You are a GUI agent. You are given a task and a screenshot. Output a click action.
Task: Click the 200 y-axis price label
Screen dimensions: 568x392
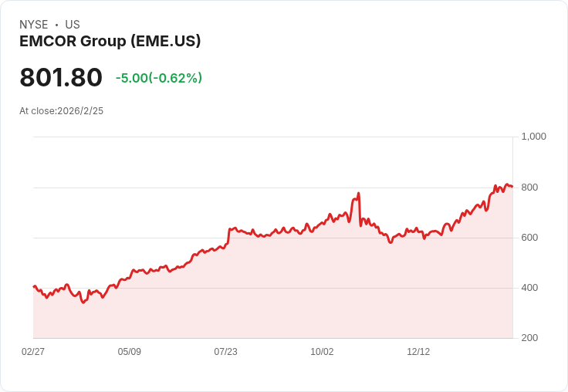[x=529, y=338]
